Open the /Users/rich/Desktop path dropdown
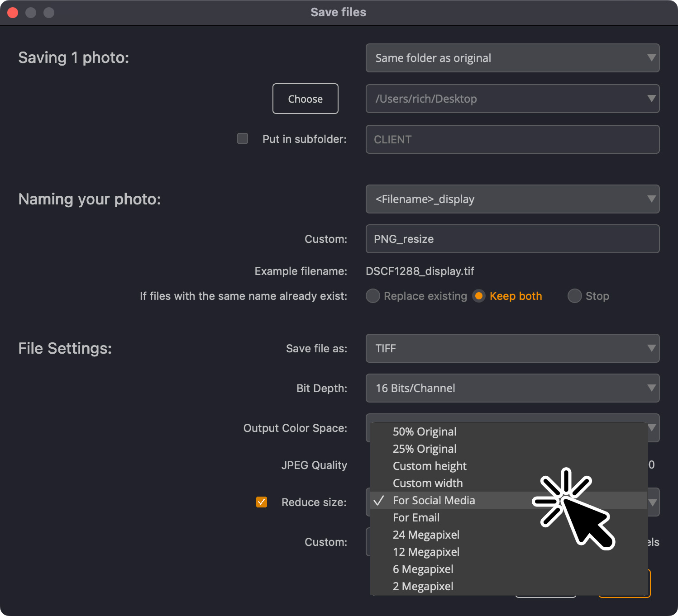The width and height of the screenshot is (678, 616). (512, 99)
